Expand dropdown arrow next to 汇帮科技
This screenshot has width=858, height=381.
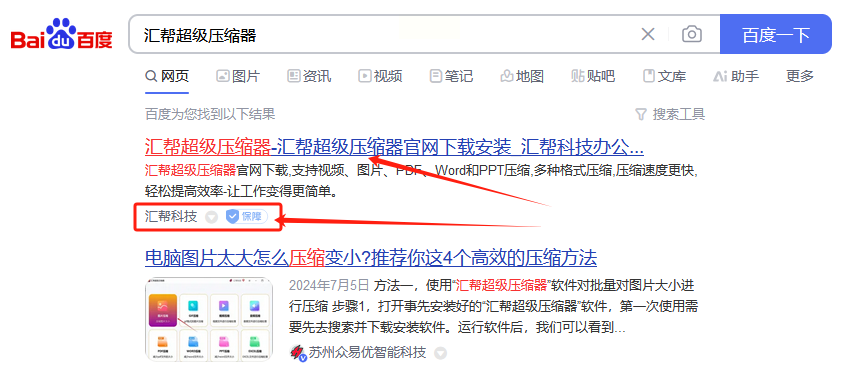pyautogui.click(x=211, y=217)
